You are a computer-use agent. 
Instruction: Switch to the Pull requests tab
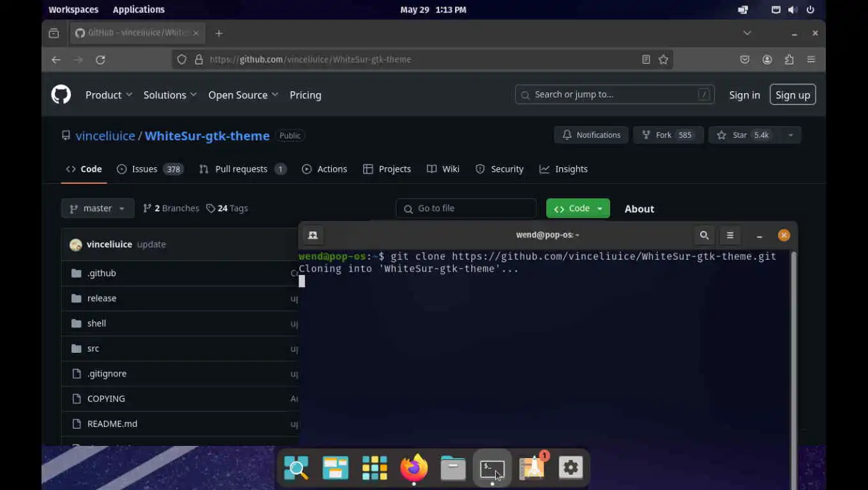click(x=243, y=169)
